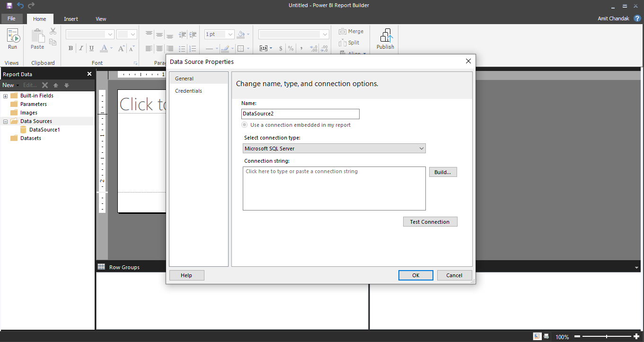Click the connection string text box
The height and width of the screenshot is (342, 644).
click(x=334, y=188)
